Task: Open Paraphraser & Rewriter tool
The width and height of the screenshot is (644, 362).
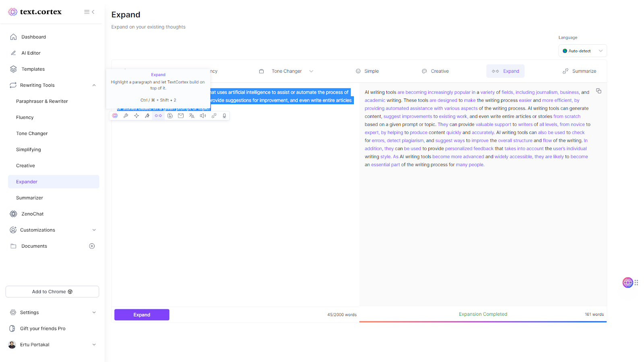Action: (42, 101)
